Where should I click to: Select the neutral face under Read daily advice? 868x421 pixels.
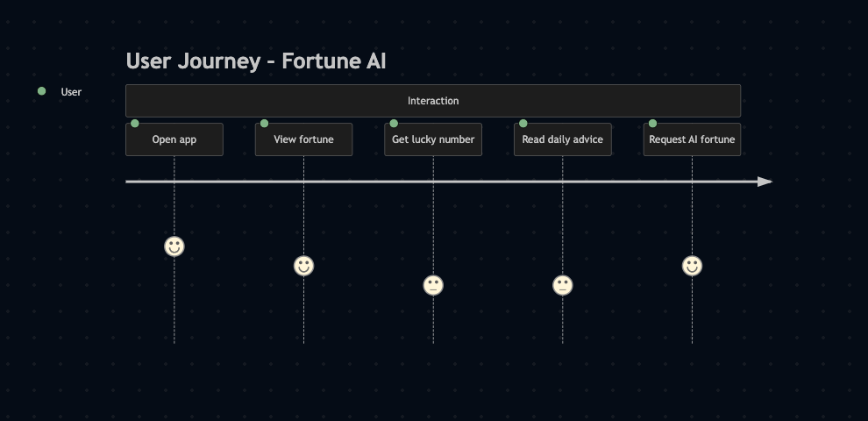click(562, 285)
